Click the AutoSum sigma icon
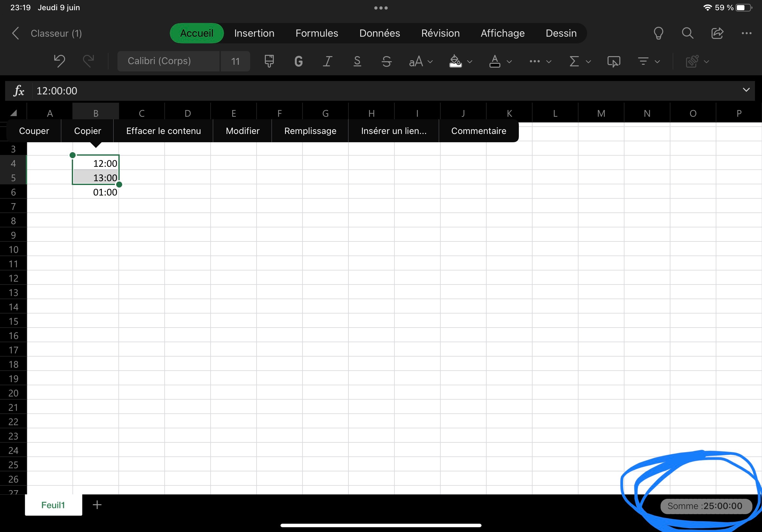 coord(574,61)
